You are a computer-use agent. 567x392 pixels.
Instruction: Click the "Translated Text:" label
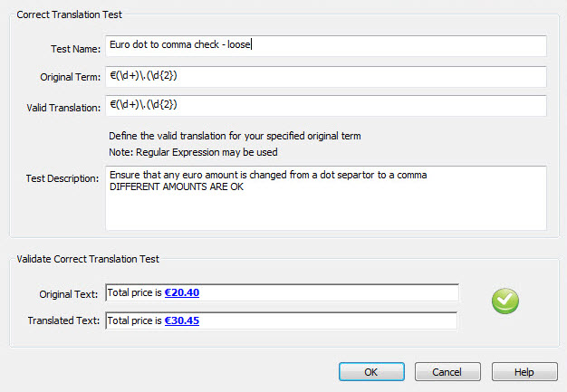(64, 320)
